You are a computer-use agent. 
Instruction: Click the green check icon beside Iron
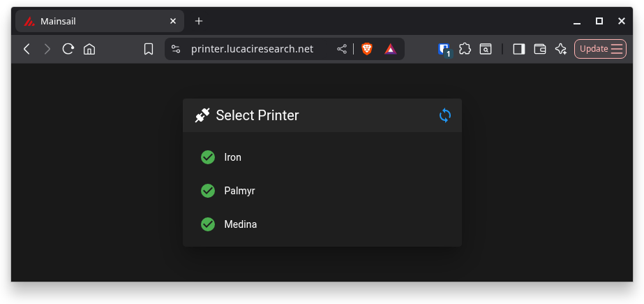[x=208, y=157]
